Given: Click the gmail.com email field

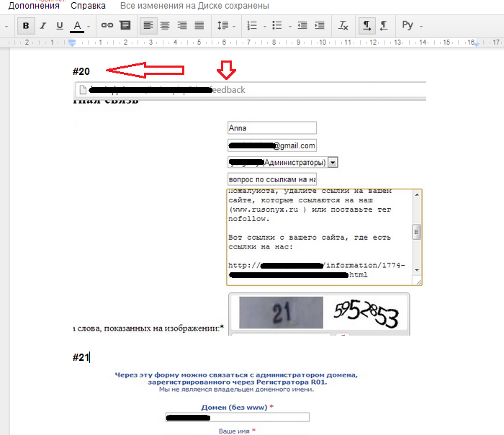Looking at the screenshot, I should [272, 145].
